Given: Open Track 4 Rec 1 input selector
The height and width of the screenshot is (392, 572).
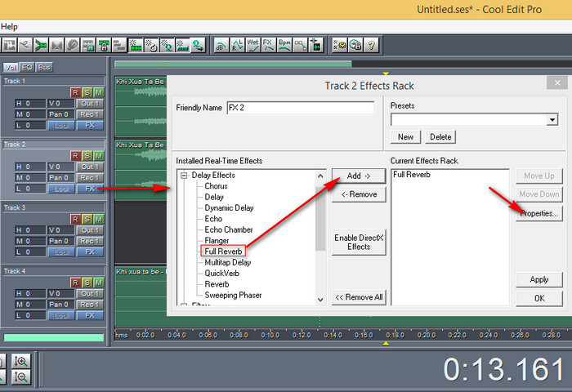Looking at the screenshot, I should coord(90,305).
